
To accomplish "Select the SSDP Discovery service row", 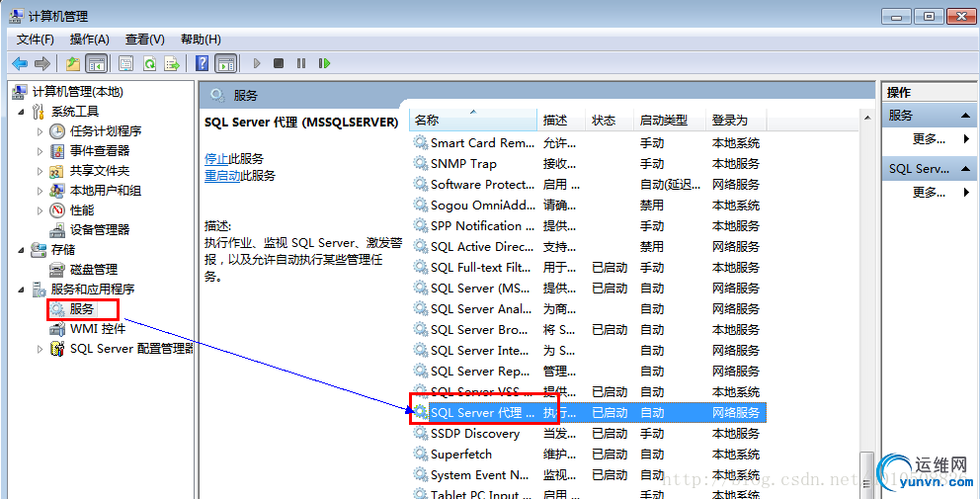I will (x=588, y=434).
